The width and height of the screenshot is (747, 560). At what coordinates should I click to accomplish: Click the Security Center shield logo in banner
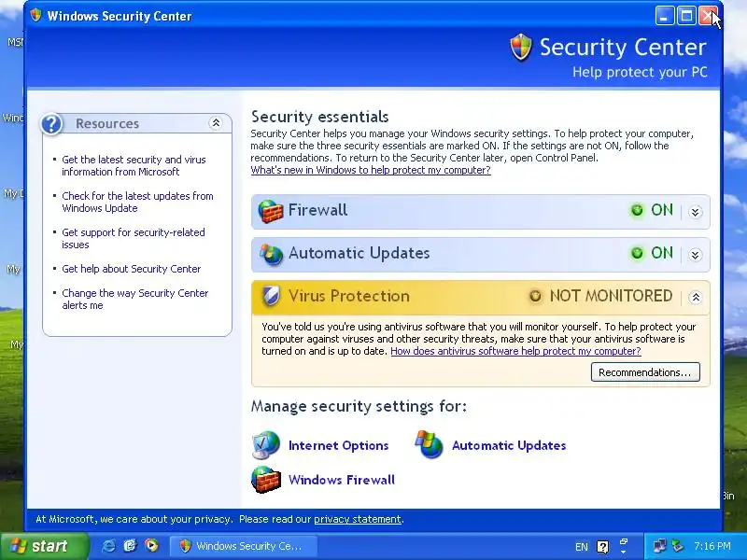tap(521, 48)
